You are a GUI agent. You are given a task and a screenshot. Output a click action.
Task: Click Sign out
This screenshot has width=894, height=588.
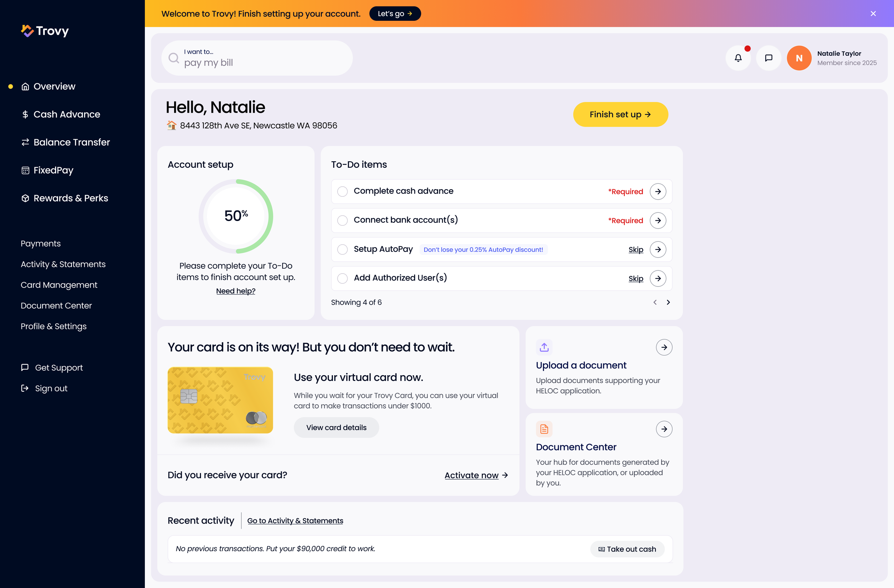(44, 388)
